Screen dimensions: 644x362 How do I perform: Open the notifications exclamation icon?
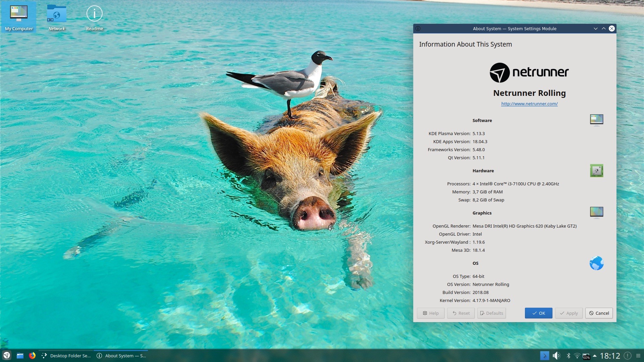[x=628, y=356]
